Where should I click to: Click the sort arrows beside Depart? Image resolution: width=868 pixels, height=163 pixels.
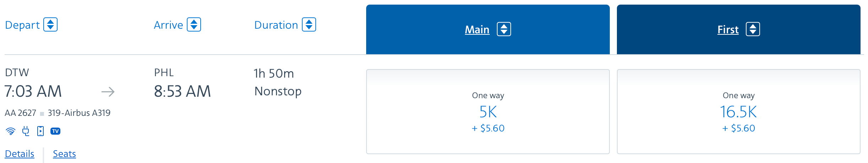click(50, 25)
